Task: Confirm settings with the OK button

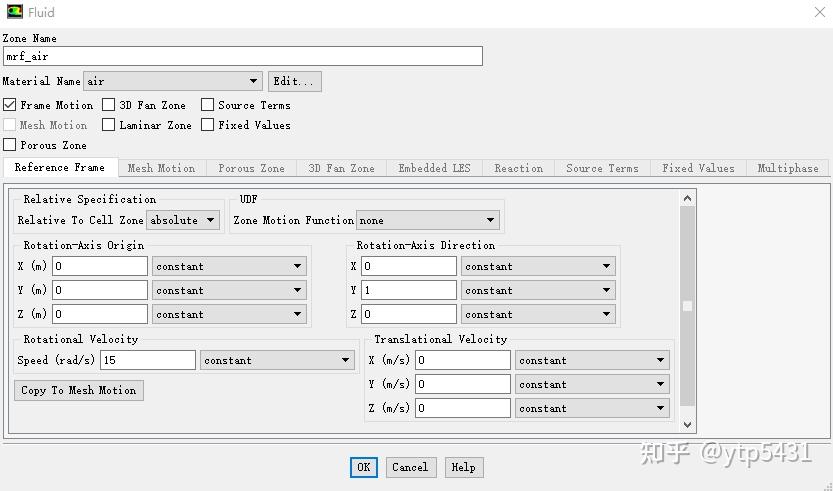Action: 363,467
